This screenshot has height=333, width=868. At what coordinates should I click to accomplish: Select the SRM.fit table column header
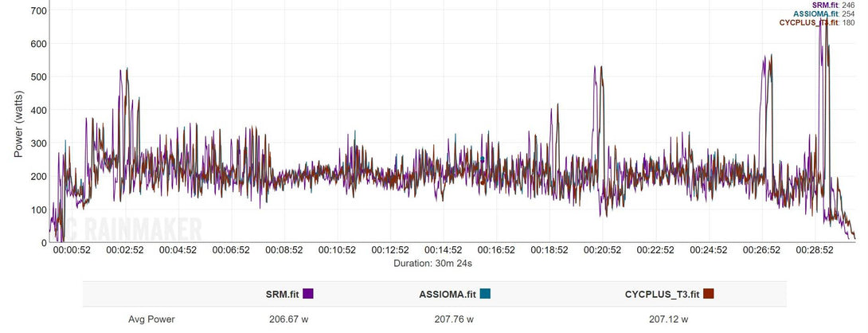(x=283, y=294)
